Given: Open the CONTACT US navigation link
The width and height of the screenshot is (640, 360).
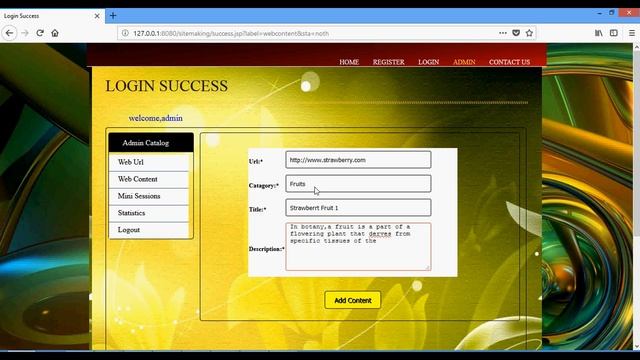Looking at the screenshot, I should [509, 62].
